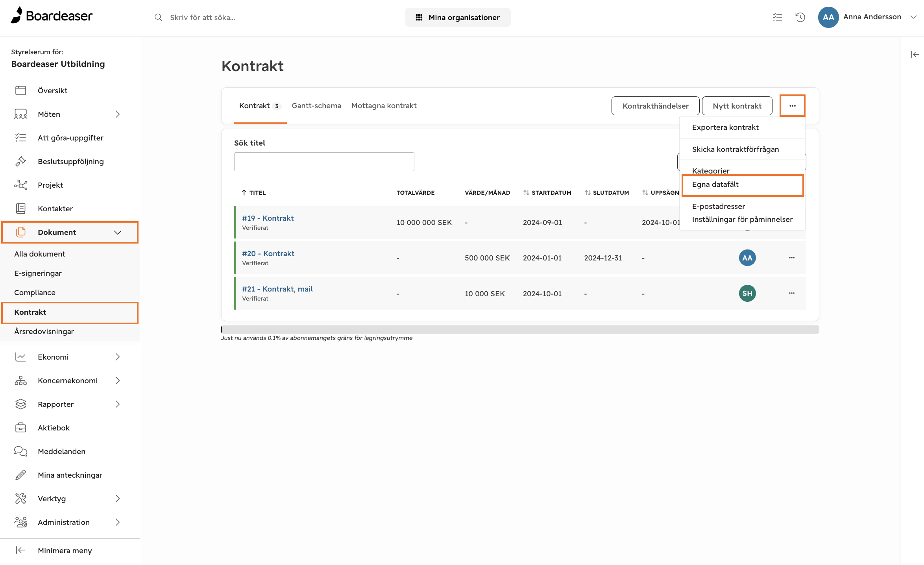Screen dimensions: 924x565
Task: Expand the Administration submenu chevron
Action: (x=118, y=522)
